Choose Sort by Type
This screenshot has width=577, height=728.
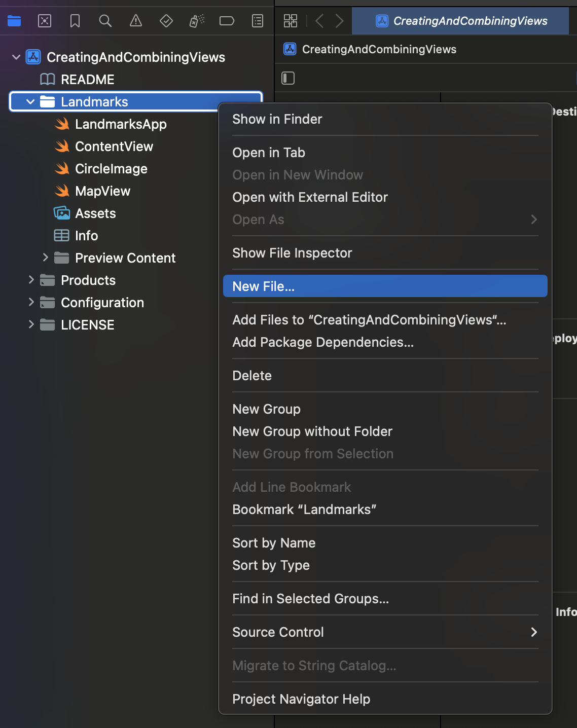point(385,565)
